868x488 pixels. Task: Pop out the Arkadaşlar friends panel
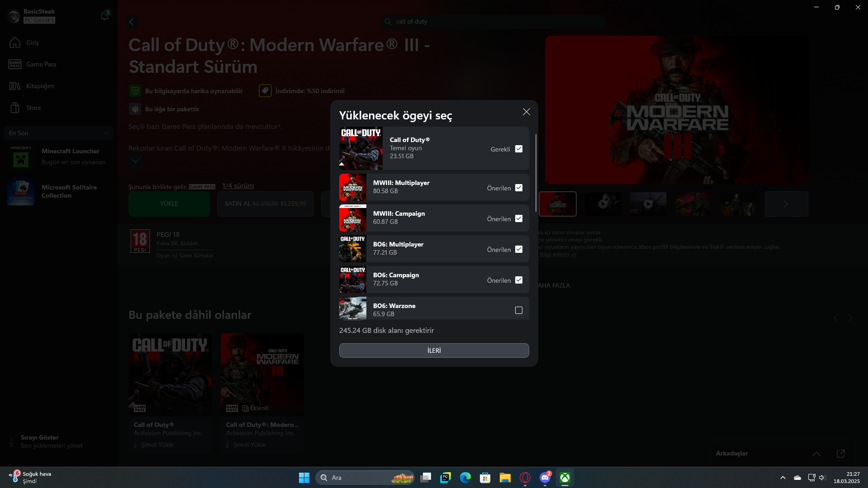841,454
